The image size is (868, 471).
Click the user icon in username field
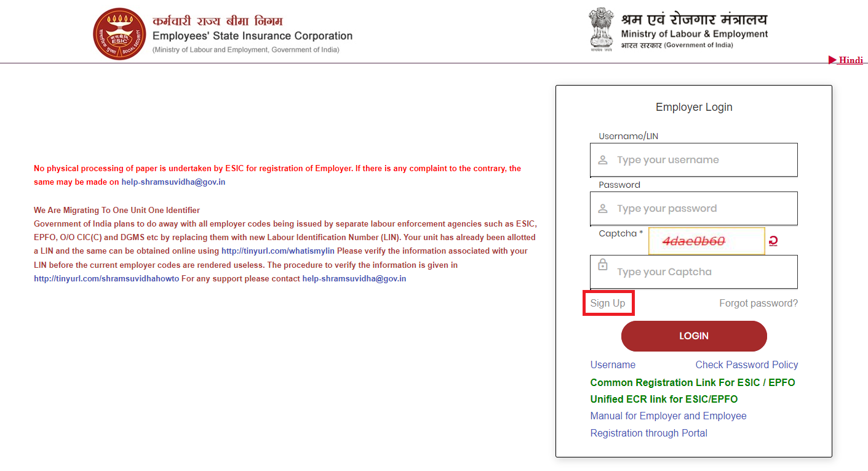[603, 160]
